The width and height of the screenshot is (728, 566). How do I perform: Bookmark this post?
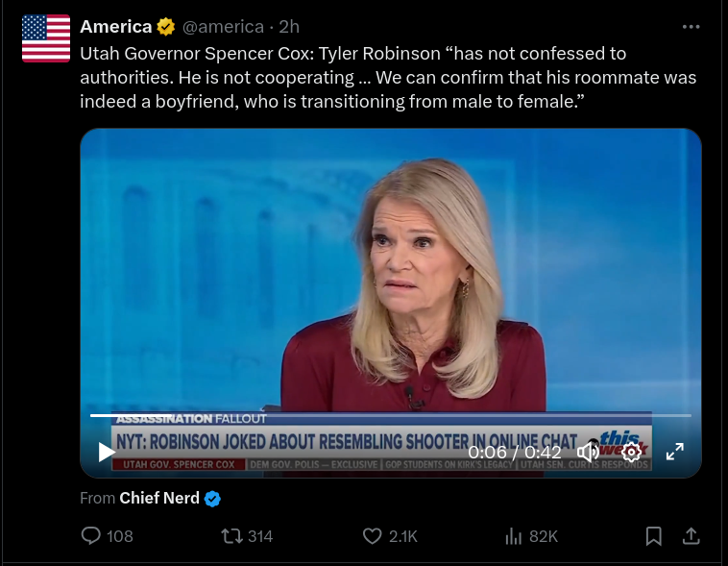[653, 536]
